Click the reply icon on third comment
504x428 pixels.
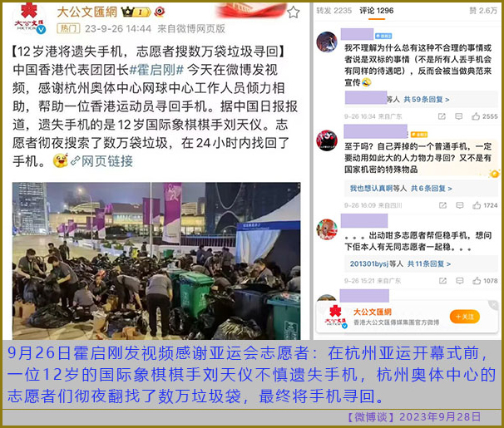pyautogui.click(x=460, y=281)
